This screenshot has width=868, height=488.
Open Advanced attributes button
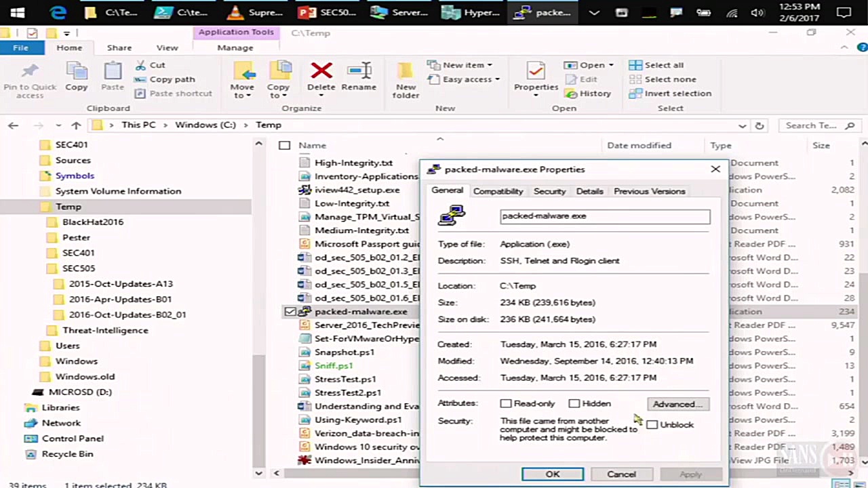pos(678,404)
